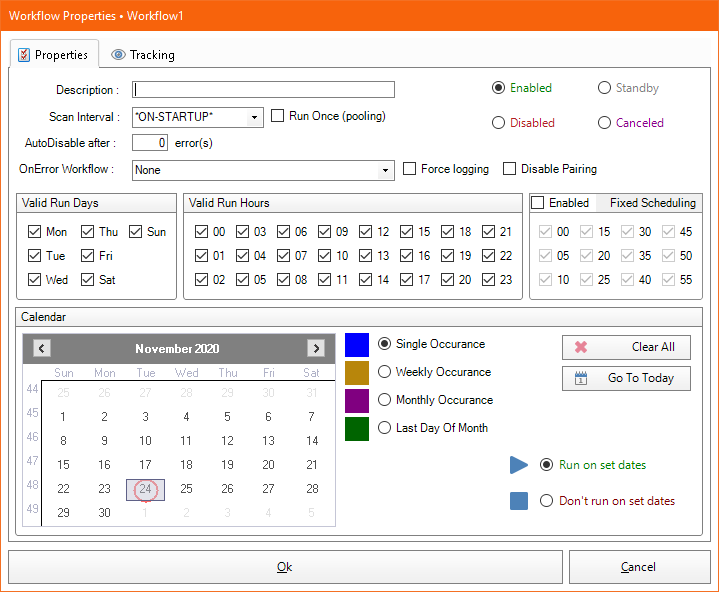The height and width of the screenshot is (592, 719).
Task: Go to previous month in calendar
Action: pyautogui.click(x=42, y=348)
